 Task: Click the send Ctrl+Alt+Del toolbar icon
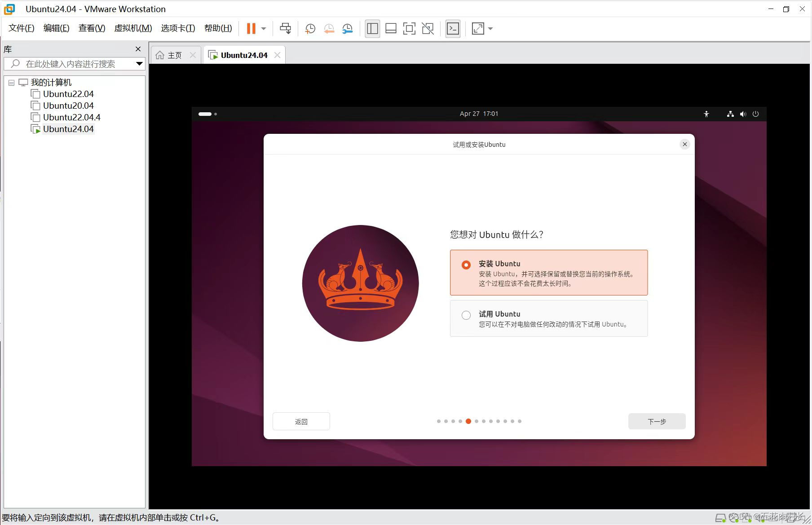(285, 29)
